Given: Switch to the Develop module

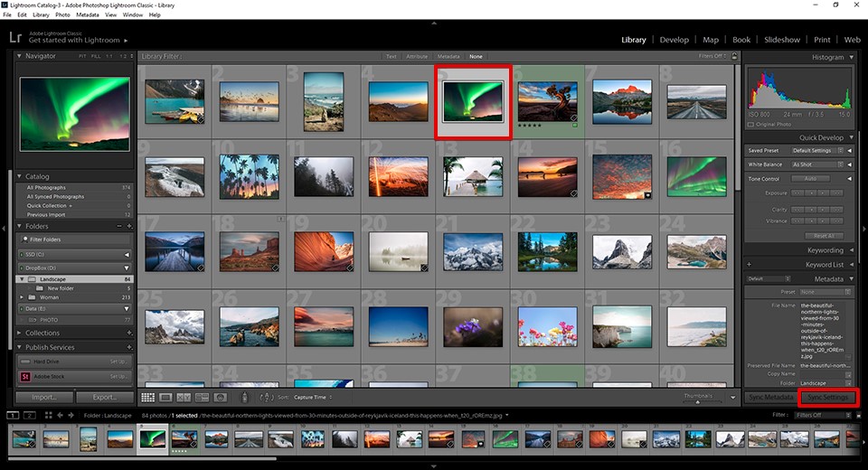Looking at the screenshot, I should [674, 40].
